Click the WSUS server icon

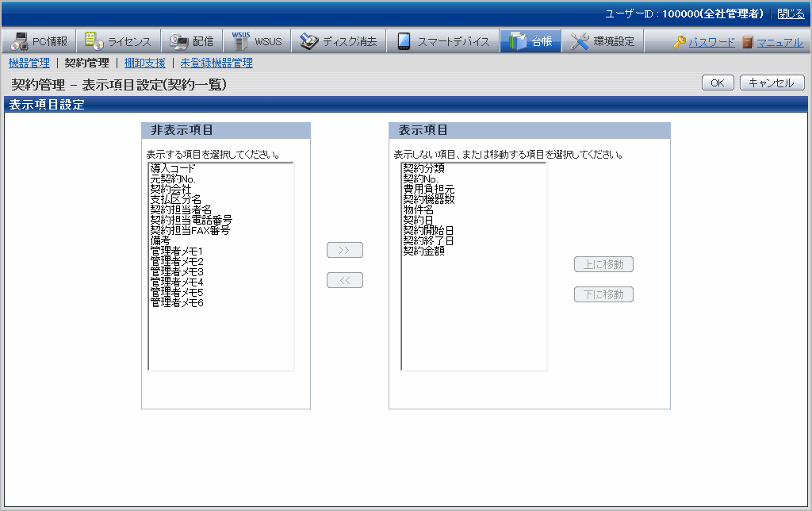click(x=241, y=41)
